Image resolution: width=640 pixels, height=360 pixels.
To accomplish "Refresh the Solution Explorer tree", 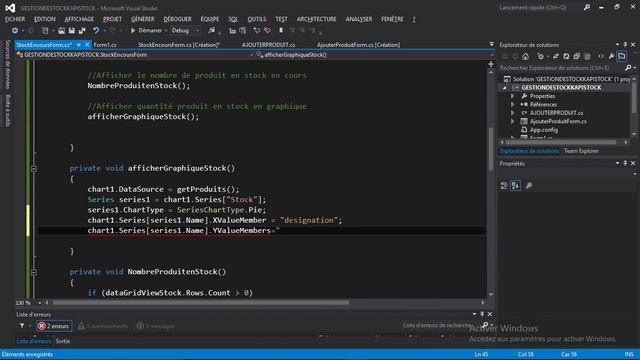I will point(566,56).
